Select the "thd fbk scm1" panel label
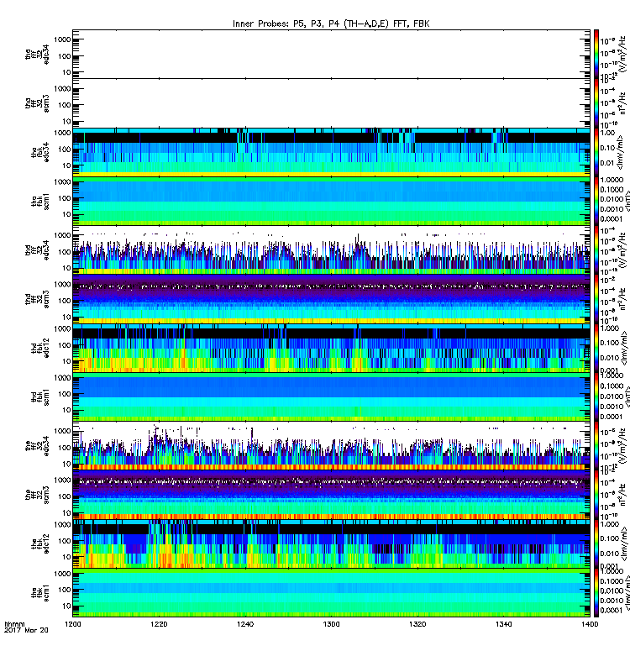 [x=40, y=396]
